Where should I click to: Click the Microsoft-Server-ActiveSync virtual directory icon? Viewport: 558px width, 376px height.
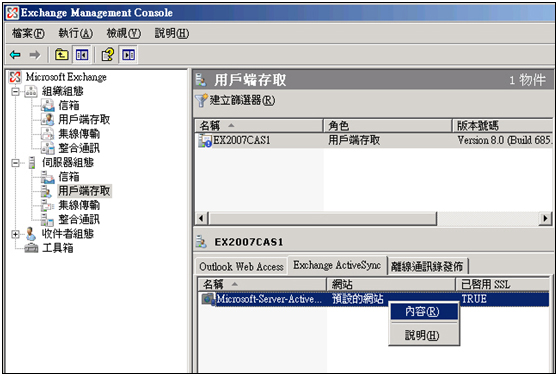point(208,299)
